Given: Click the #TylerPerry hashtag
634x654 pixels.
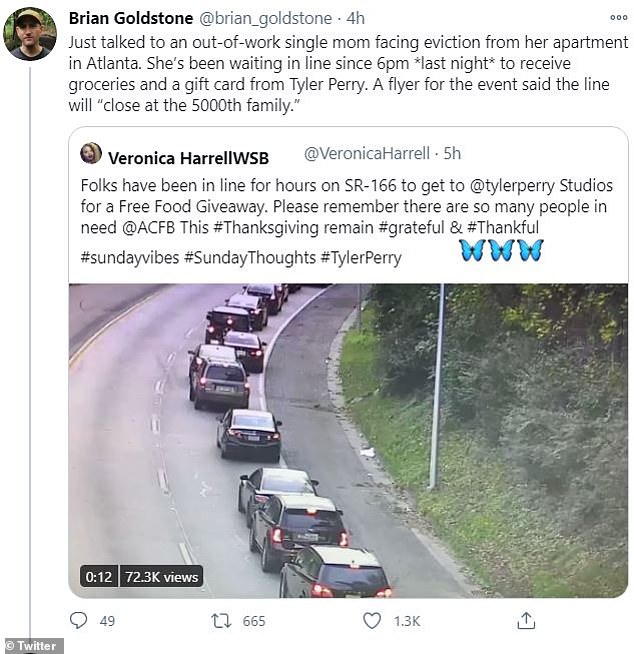Looking at the screenshot, I should 360,257.
